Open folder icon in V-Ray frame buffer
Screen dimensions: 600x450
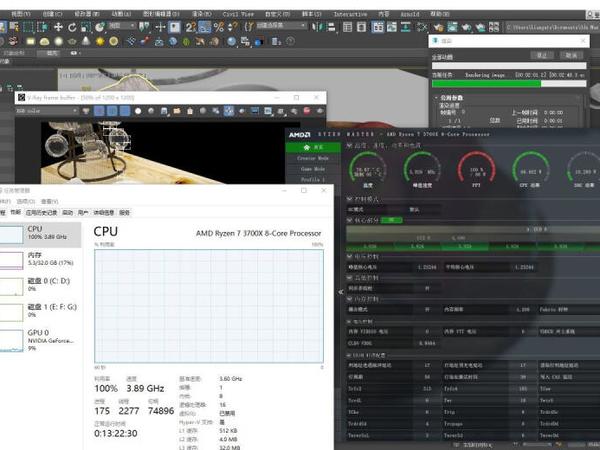(x=177, y=111)
